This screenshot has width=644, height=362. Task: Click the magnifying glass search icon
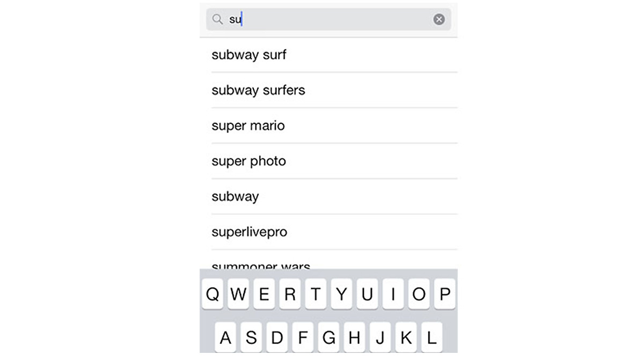tap(217, 19)
